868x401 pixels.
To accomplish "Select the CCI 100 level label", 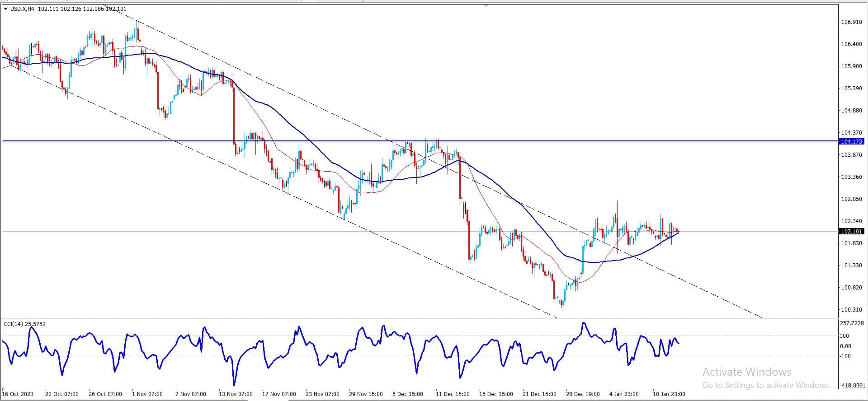I will pos(844,336).
